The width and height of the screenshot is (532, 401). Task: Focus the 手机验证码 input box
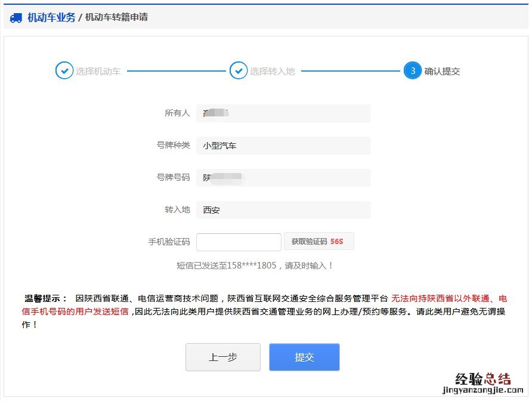[x=239, y=242]
